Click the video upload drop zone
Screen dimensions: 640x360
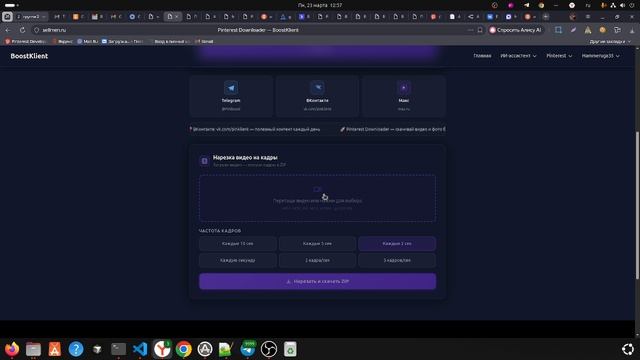[317, 198]
